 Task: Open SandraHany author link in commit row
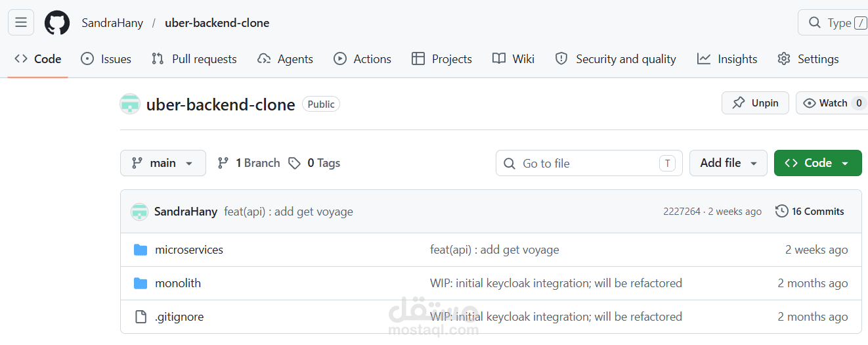click(186, 212)
